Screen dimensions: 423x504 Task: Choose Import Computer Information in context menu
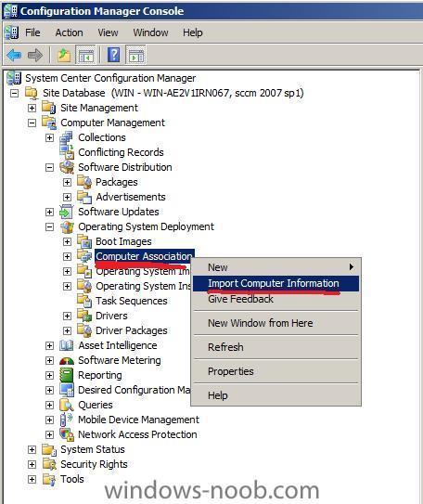[276, 283]
